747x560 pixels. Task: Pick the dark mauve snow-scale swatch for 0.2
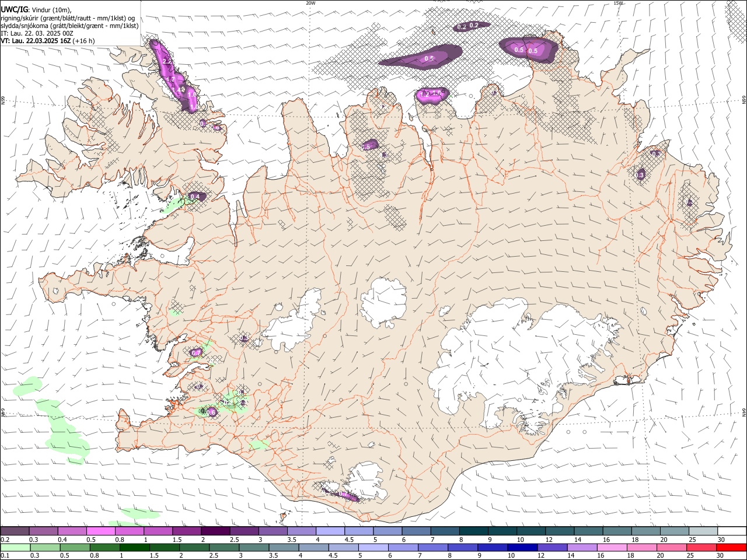[x=15, y=531]
